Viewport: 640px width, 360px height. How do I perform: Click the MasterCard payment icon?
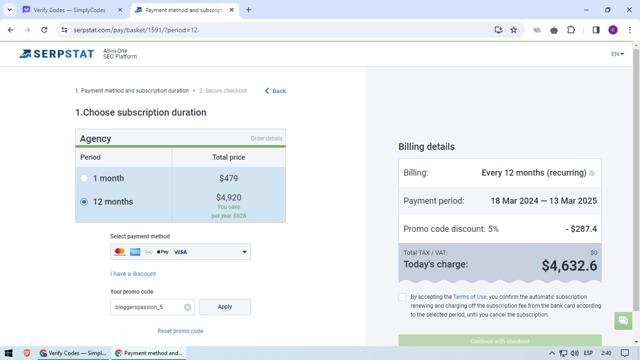click(120, 252)
